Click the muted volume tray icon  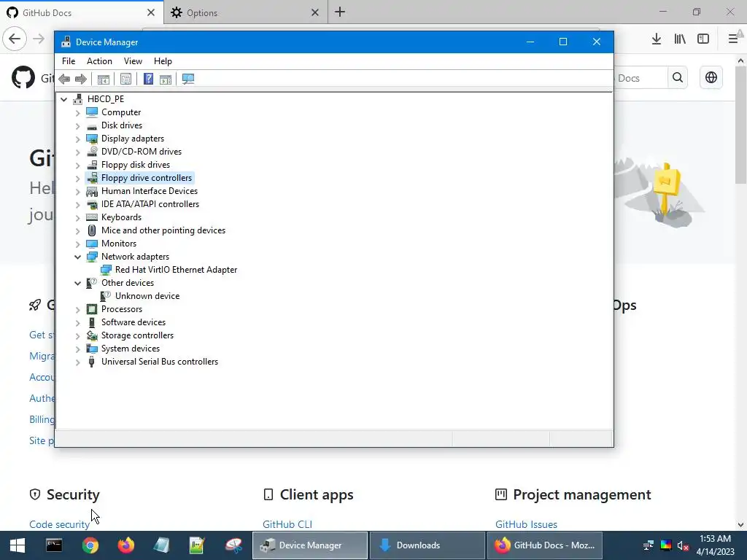point(683,545)
